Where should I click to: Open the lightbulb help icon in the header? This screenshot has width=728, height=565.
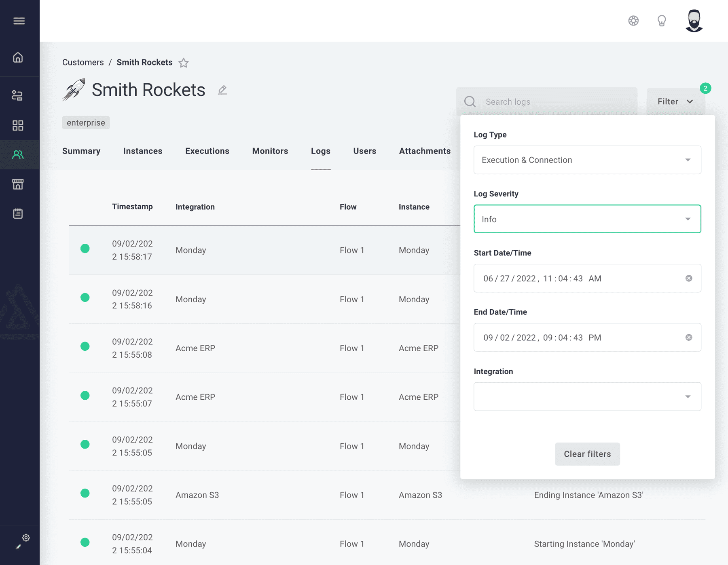coord(662,21)
